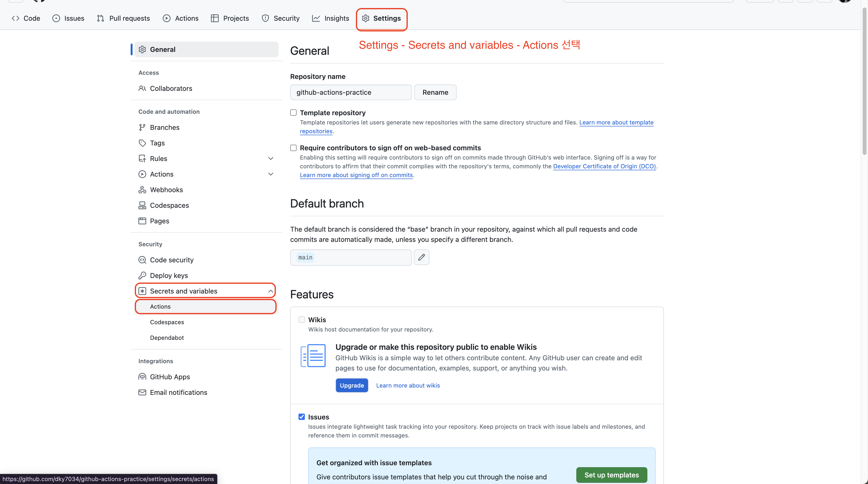Expand the Rules section chevron
868x484 pixels.
click(x=271, y=159)
